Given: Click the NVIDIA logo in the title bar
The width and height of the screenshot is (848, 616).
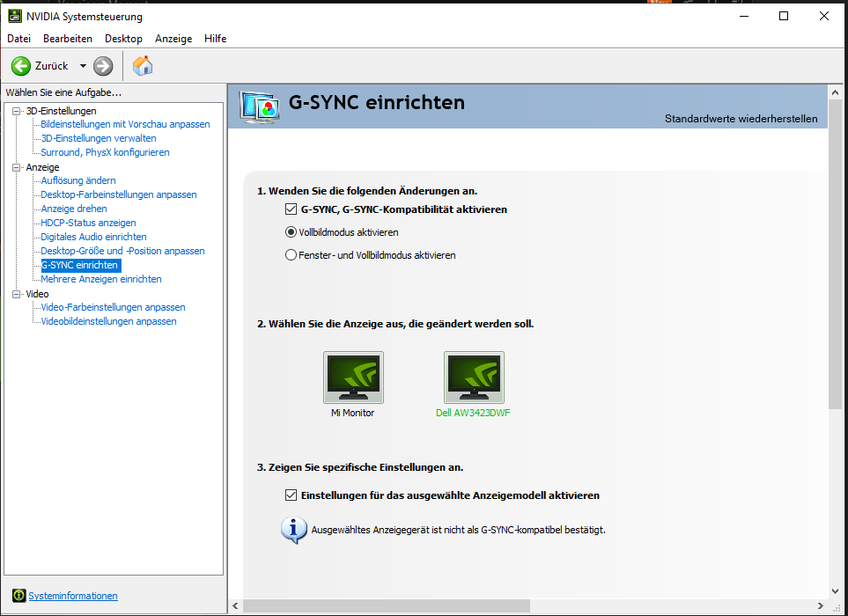Looking at the screenshot, I should [15, 16].
